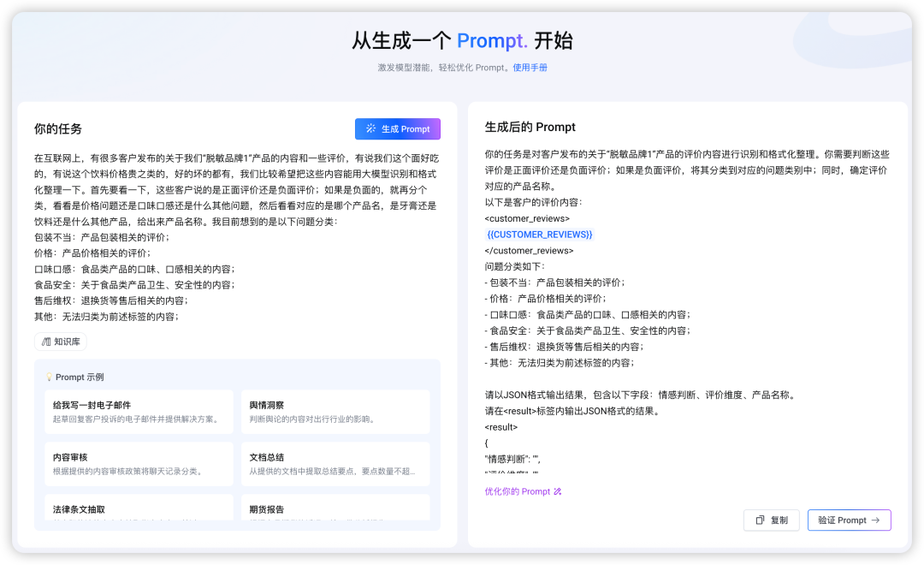Click the 从生成一个 Prompt. 开始 title
The width and height of the screenshot is (924, 565).
[462, 41]
